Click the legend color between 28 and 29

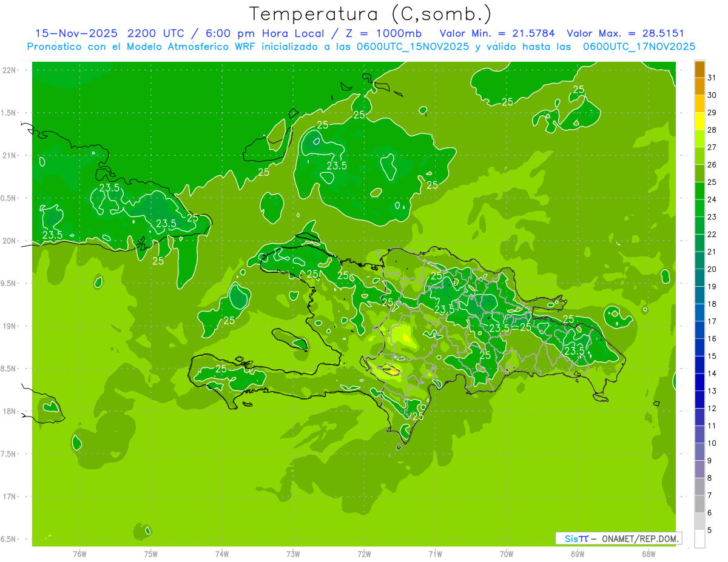699,121
